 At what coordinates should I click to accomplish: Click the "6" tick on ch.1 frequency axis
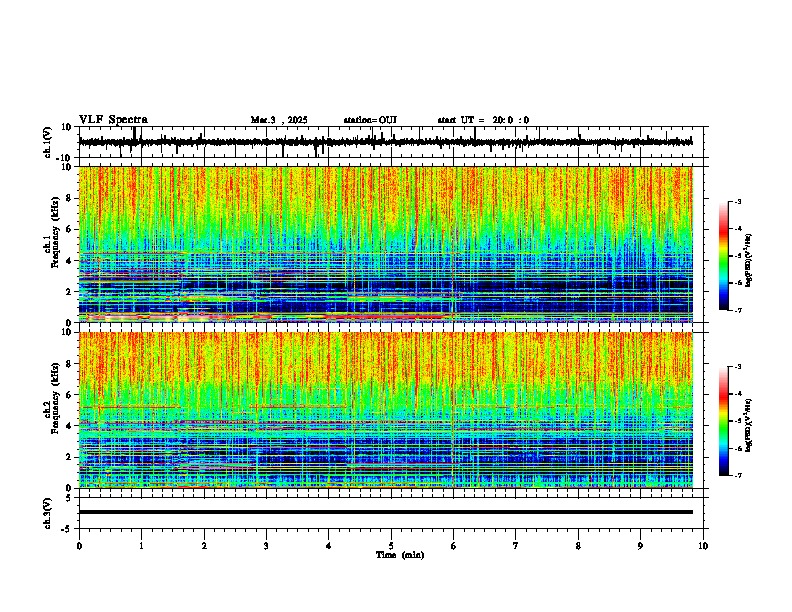click(x=69, y=230)
